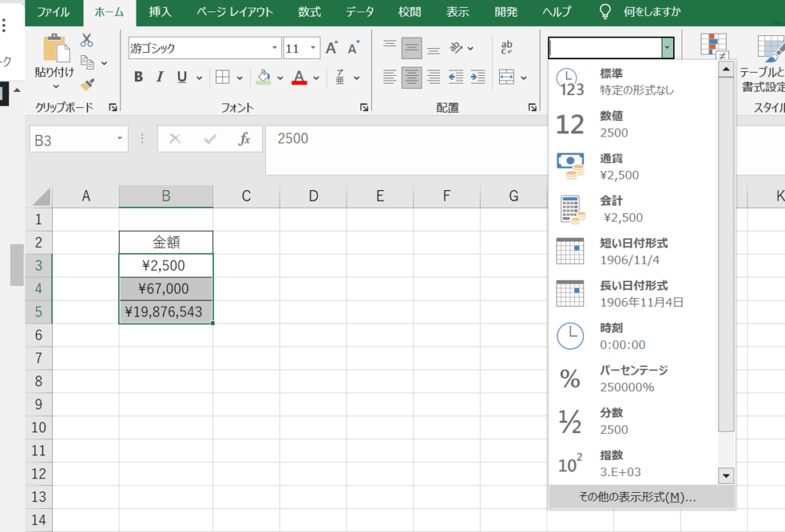The height and width of the screenshot is (532, 785).
Task: Click the Paste (貼り付け) clipboard icon
Action: pos(55,48)
